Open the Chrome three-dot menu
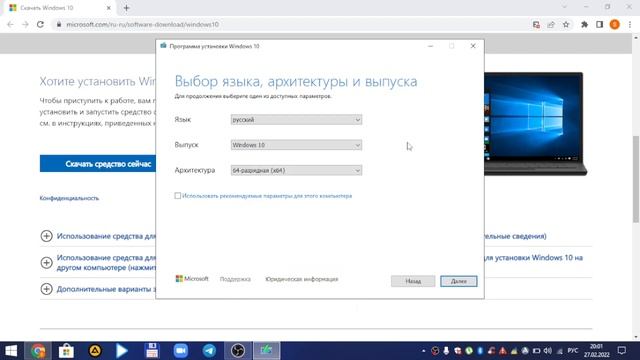Viewport: 640px width, 360px height. point(630,24)
